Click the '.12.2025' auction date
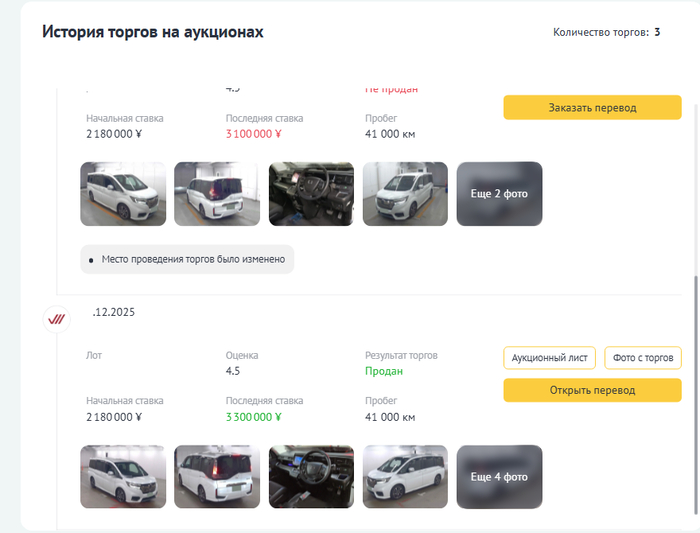 113,312
